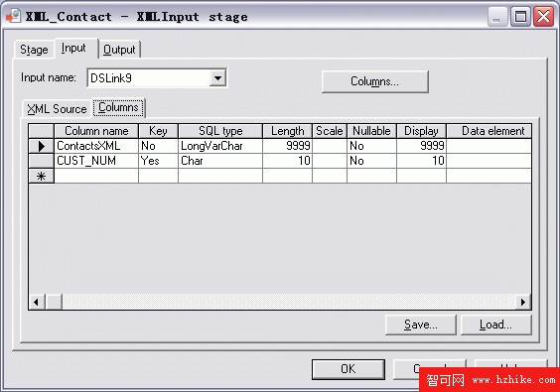Confirm with the OK button

tap(348, 369)
